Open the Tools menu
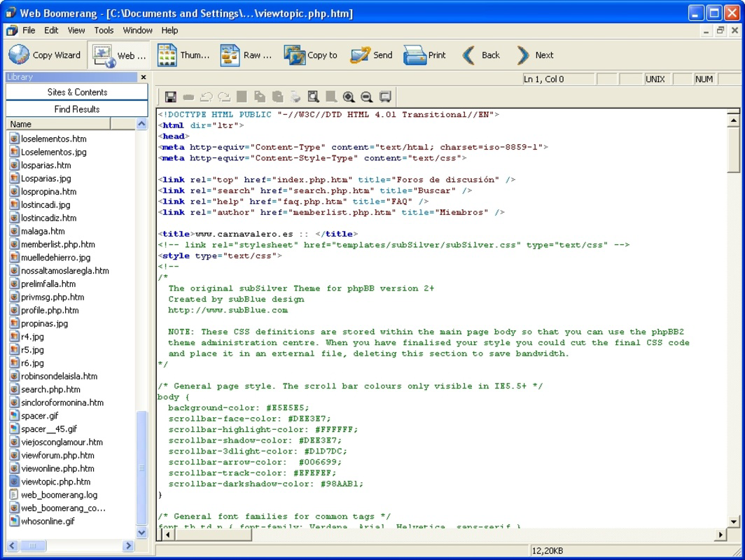 [x=104, y=30]
